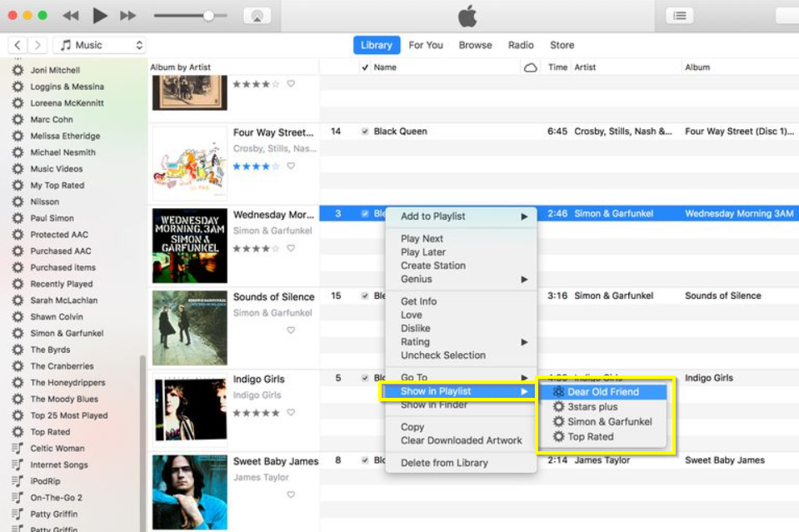Love the Indigo Girls album heart

click(291, 413)
